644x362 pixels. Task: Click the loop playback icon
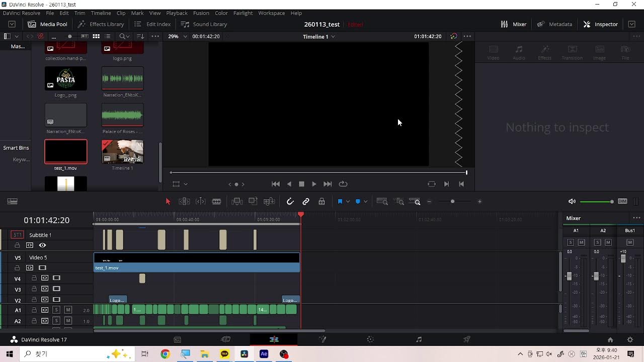[343, 184]
